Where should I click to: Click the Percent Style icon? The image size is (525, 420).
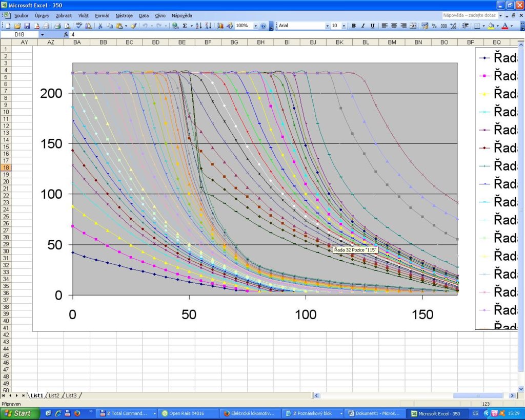pyautogui.click(x=434, y=26)
